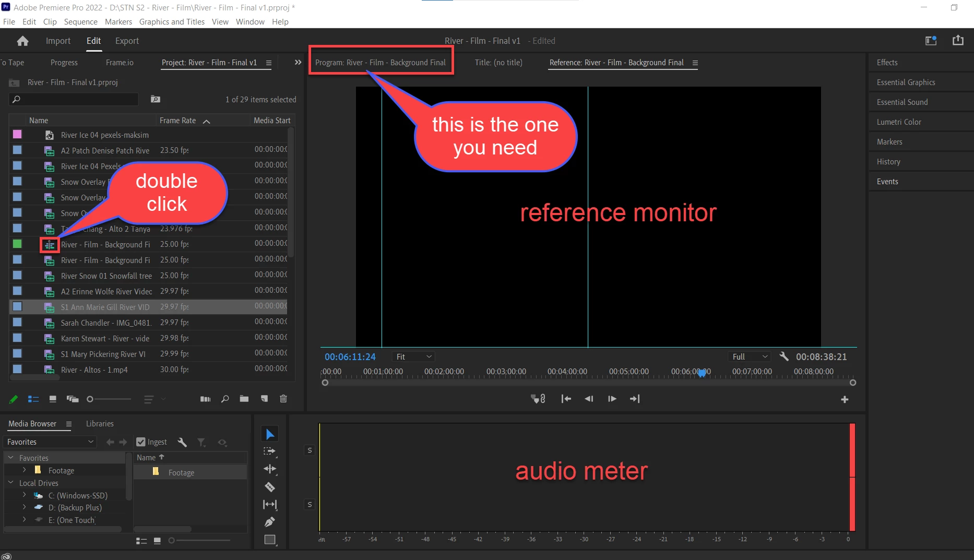Select the Pen tool in tools panel

[270, 522]
